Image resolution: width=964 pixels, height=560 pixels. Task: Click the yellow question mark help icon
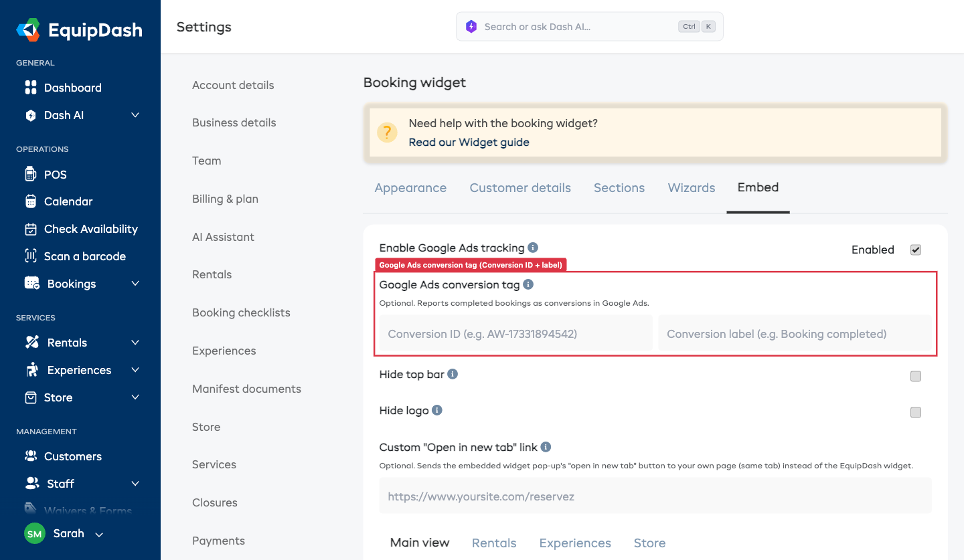point(387,132)
